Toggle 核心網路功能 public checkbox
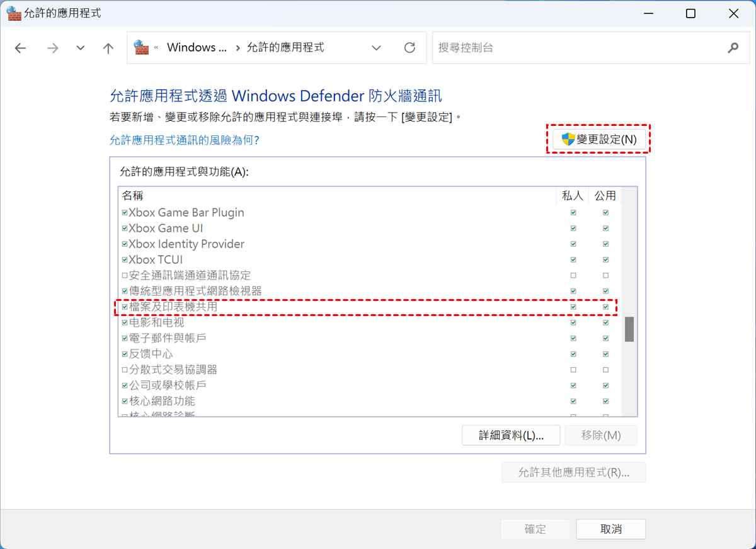 [605, 401]
